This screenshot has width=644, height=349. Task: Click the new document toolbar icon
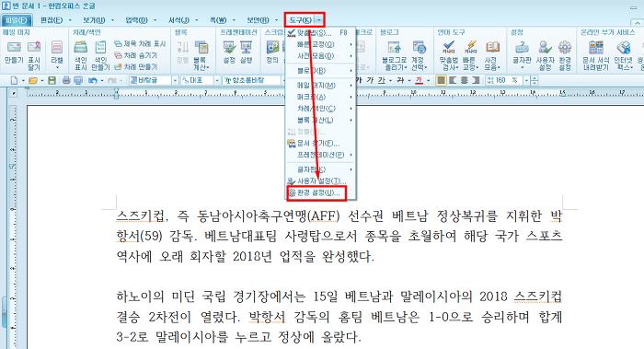pyautogui.click(x=14, y=80)
